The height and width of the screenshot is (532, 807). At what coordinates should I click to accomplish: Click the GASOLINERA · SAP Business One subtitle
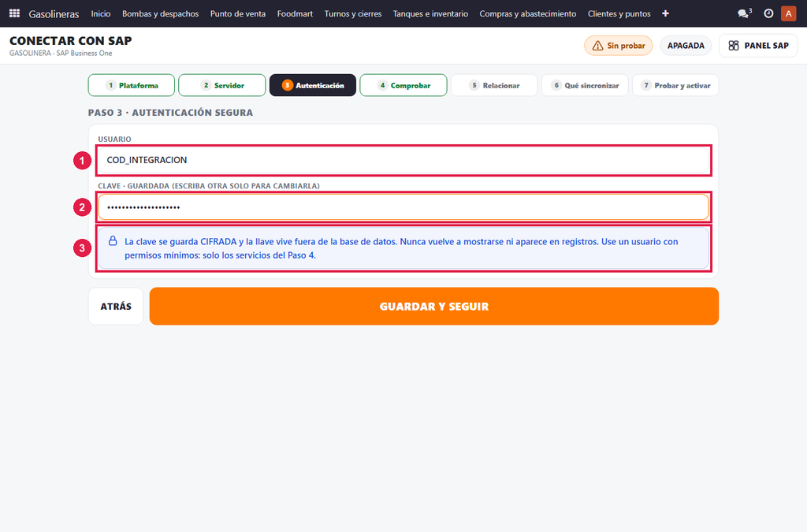tap(61, 54)
